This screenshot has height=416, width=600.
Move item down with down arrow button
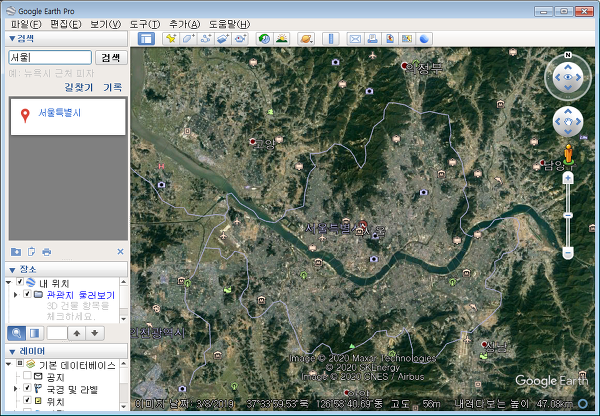tap(95, 333)
